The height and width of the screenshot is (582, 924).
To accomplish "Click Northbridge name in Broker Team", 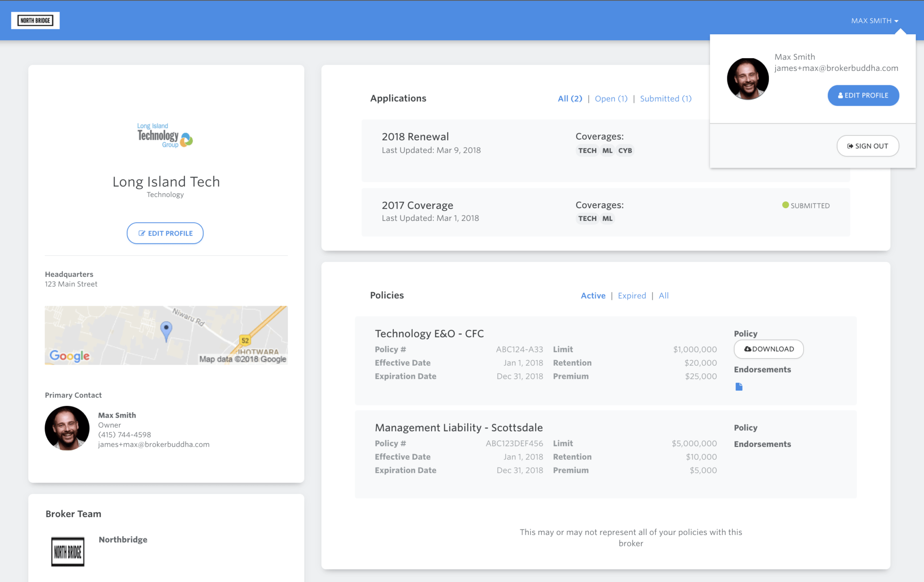I will (123, 540).
